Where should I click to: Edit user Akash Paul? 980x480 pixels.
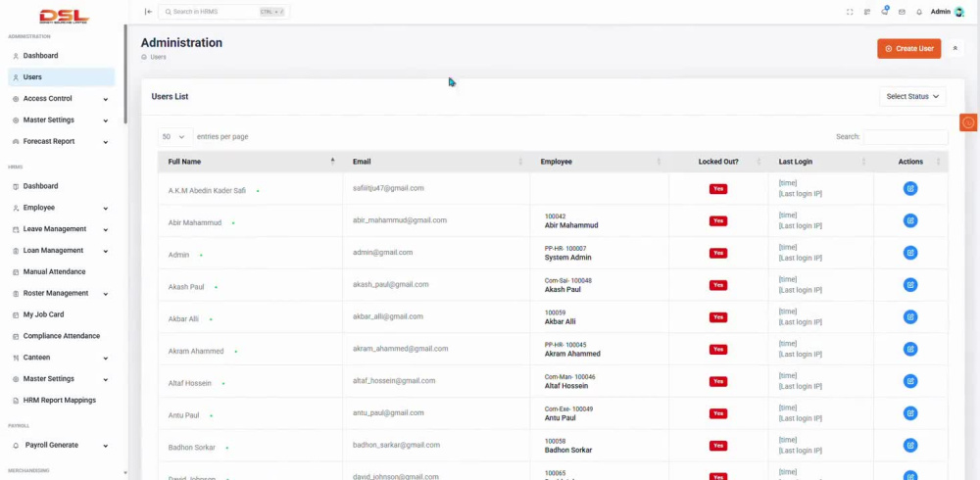(910, 285)
